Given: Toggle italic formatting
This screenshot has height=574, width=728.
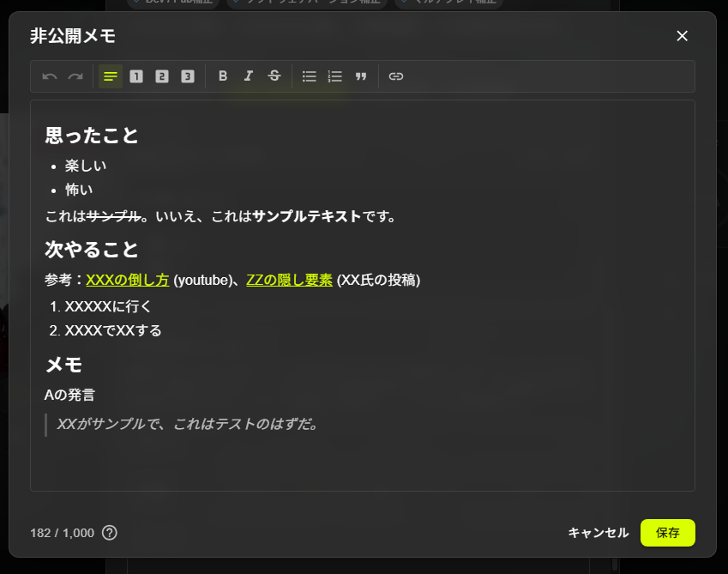Looking at the screenshot, I should point(249,76).
